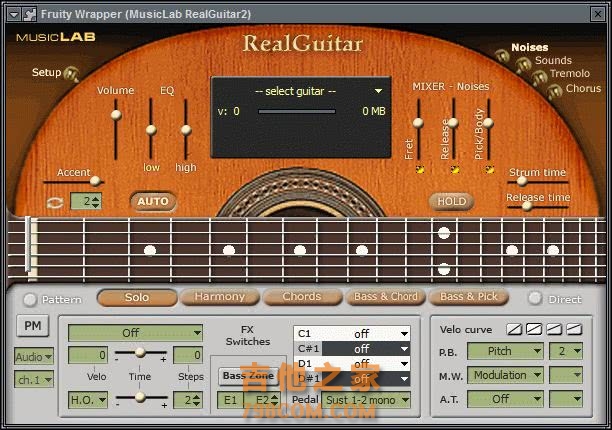Click the PM button
Viewport: 612px width, 430px height.
[33, 325]
